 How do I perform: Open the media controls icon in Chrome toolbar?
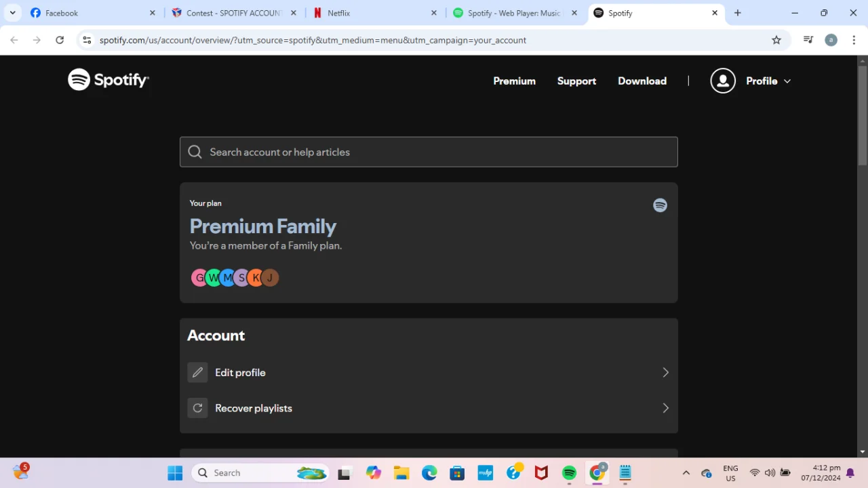click(x=808, y=40)
